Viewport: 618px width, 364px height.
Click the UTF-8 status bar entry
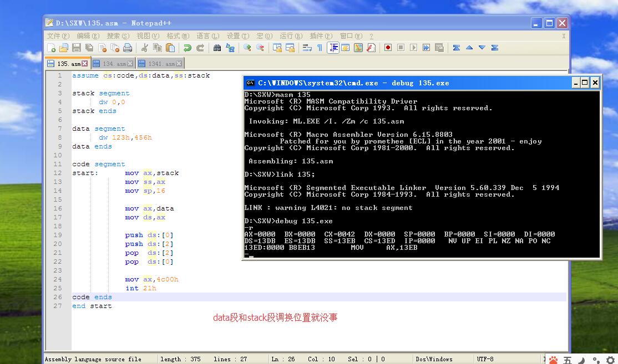(x=485, y=359)
